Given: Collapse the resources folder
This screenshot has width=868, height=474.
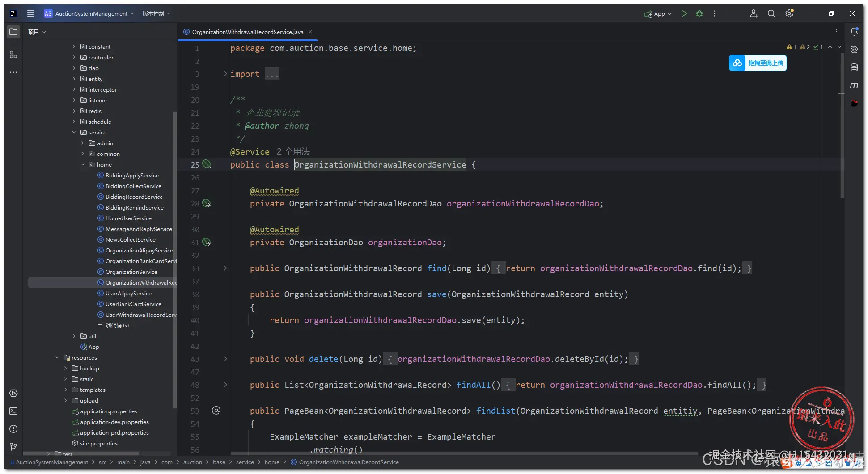Looking at the screenshot, I should click(57, 357).
